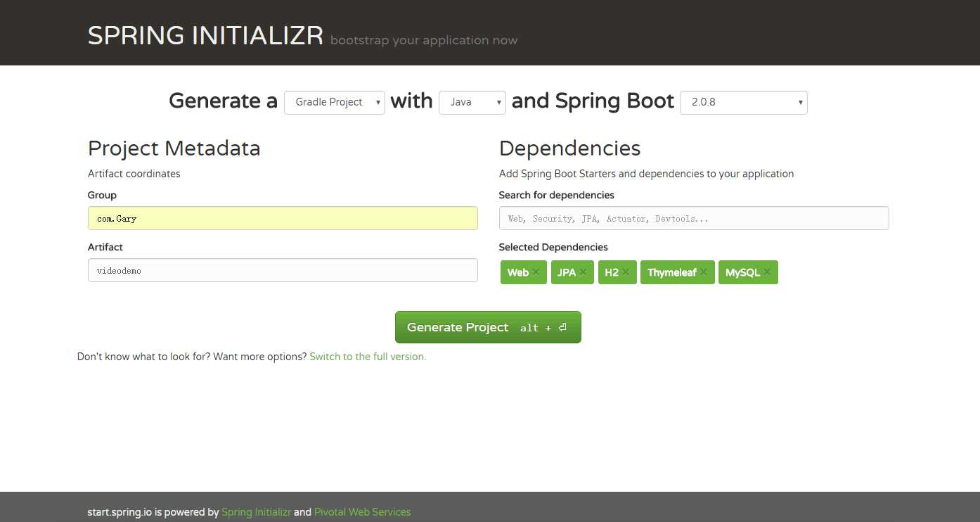
Task: Remove the MySQL dependency tag
Action: pos(767,272)
